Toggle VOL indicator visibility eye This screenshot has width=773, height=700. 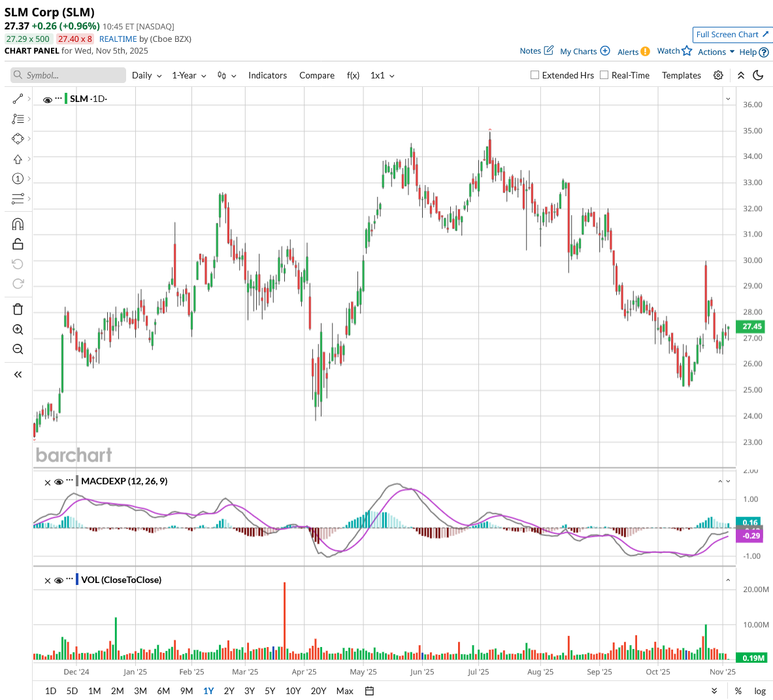(x=59, y=580)
